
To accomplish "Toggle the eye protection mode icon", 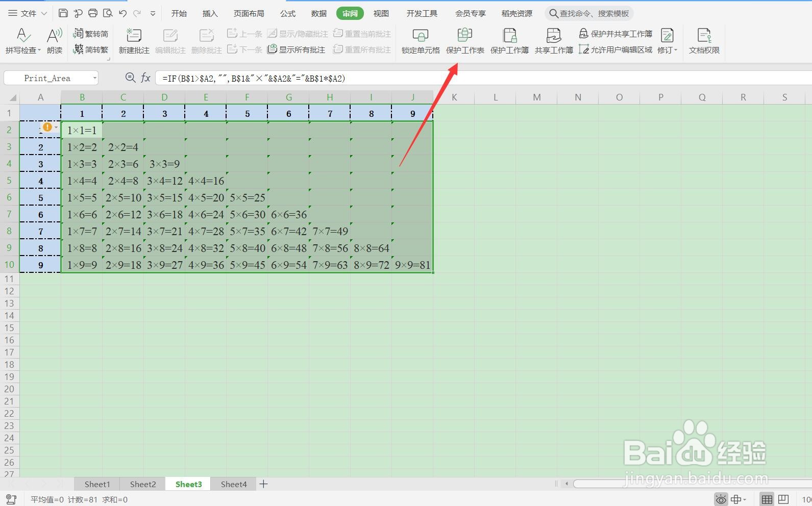I will (721, 499).
